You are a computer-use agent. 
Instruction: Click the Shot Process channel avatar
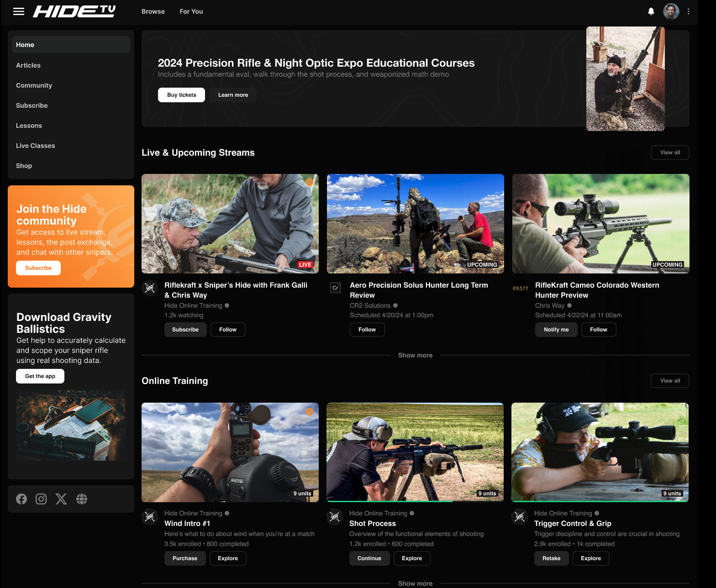pos(335,517)
